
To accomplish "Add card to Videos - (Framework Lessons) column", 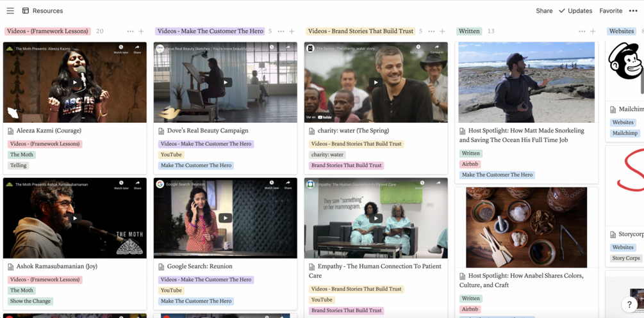I will (x=141, y=31).
